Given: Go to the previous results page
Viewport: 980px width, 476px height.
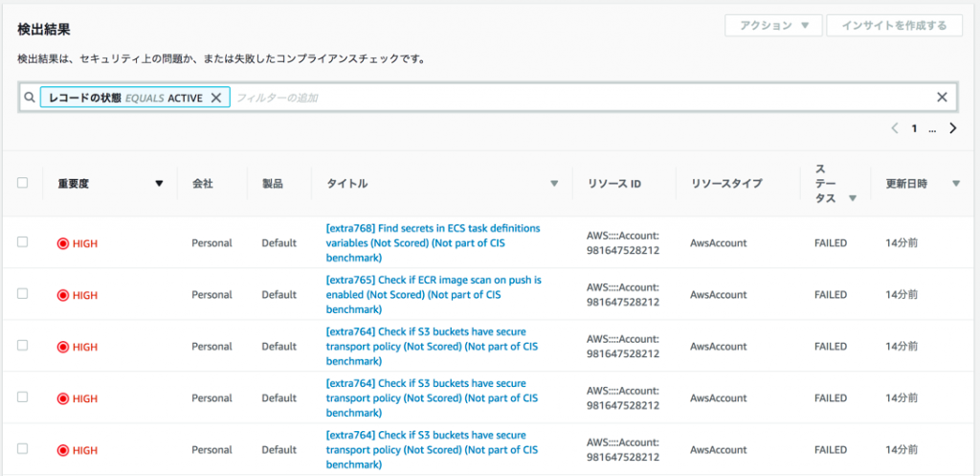Looking at the screenshot, I should click(895, 128).
